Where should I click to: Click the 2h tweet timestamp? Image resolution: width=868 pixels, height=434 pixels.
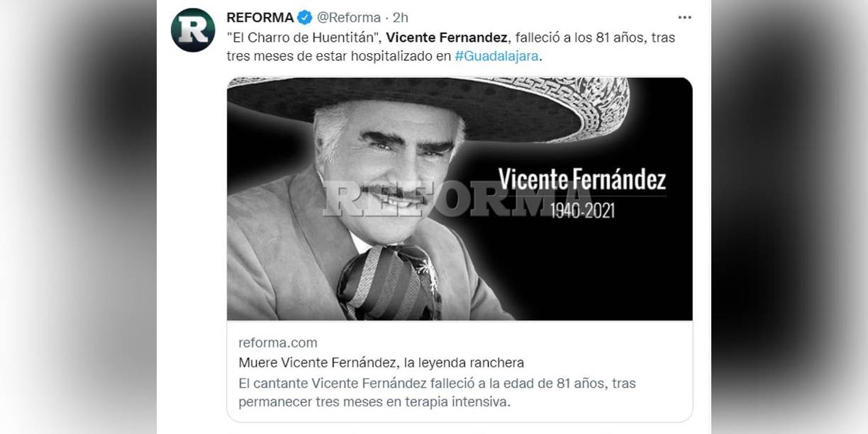tap(400, 18)
